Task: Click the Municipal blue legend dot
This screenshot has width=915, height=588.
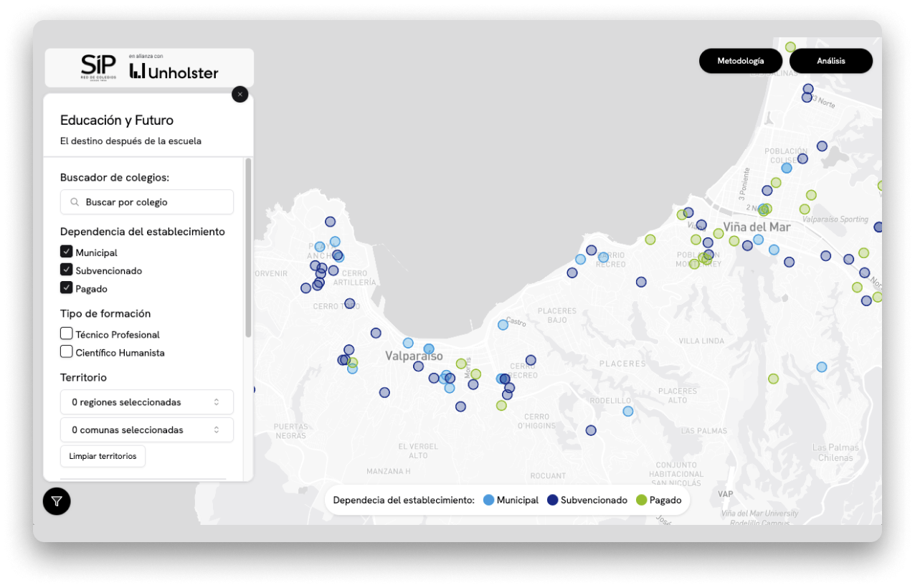Action: click(488, 500)
